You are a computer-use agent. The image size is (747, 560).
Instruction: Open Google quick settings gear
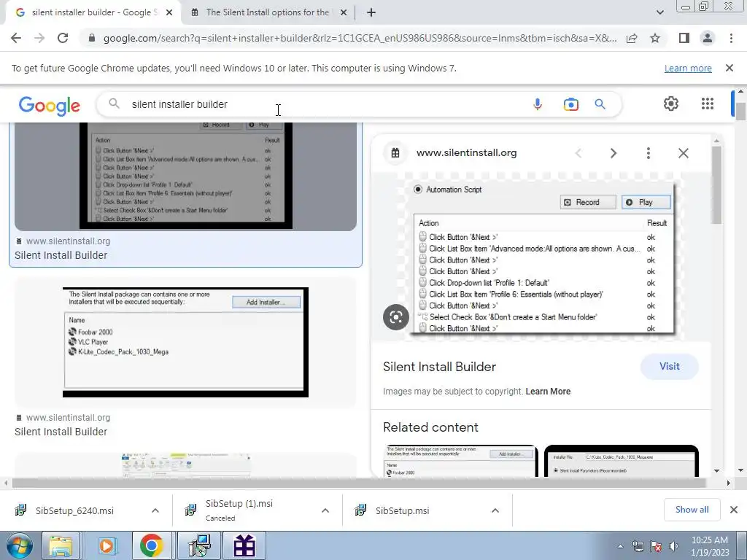(671, 104)
